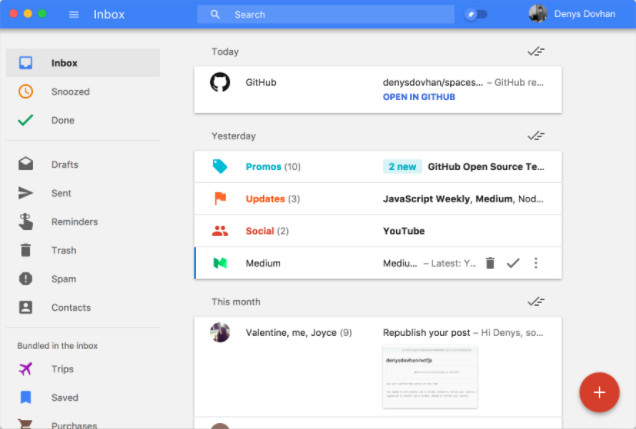Open Contacts label in sidebar
This screenshot has width=636, height=429.
point(71,308)
